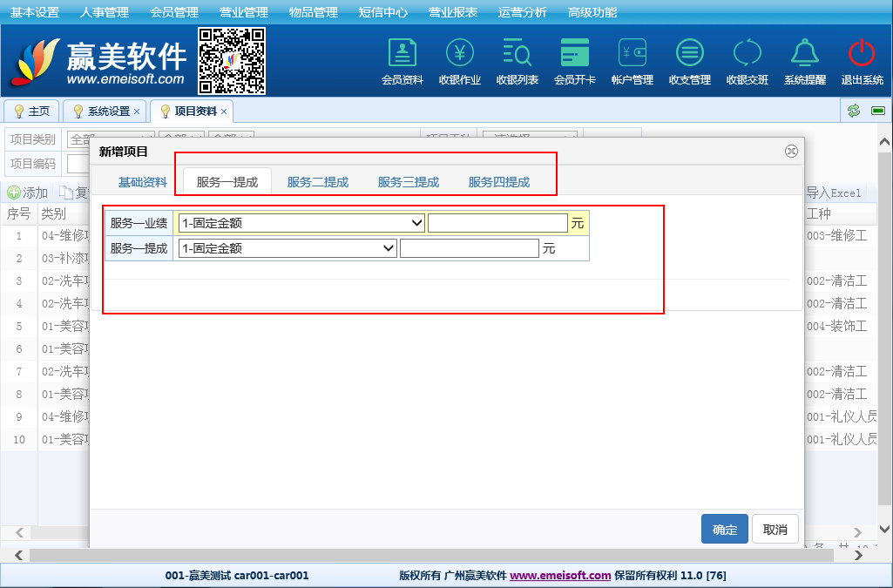This screenshot has width=893, height=588.
Task: Open 收银列表 cashier list icon
Action: (x=517, y=54)
